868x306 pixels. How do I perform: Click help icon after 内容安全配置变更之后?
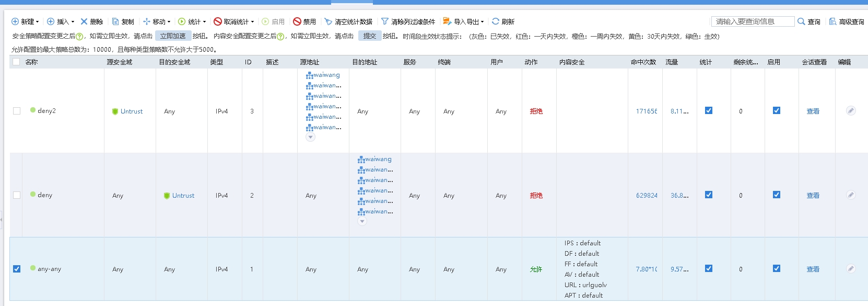click(280, 37)
